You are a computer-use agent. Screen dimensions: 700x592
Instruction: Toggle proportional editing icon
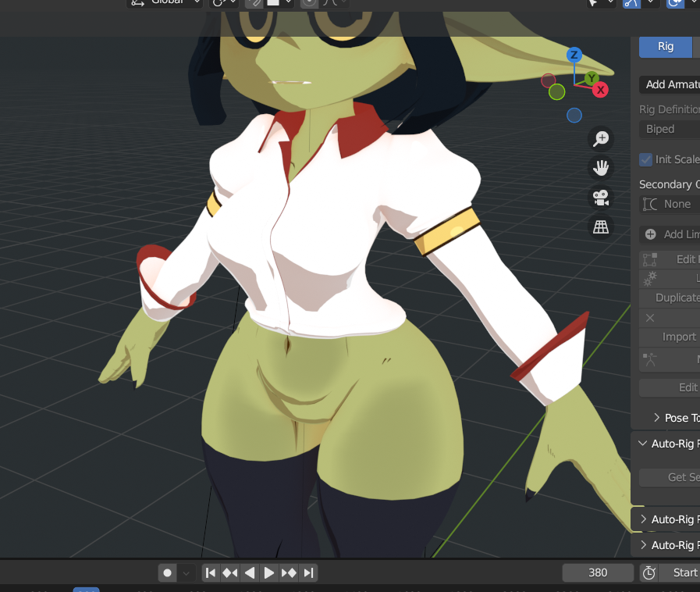pos(309,3)
